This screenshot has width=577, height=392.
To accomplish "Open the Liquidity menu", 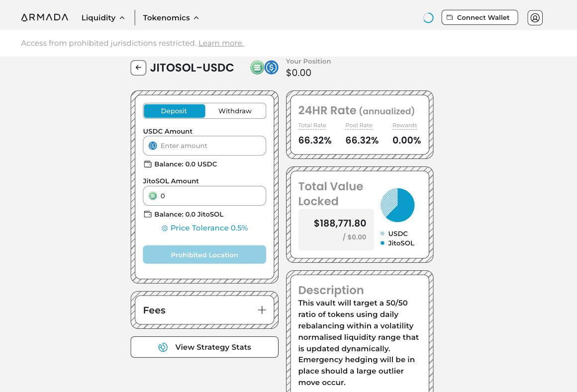I will point(103,17).
